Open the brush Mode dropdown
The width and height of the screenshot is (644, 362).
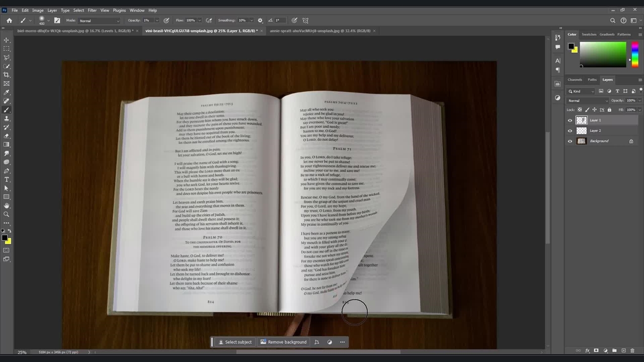(x=99, y=21)
